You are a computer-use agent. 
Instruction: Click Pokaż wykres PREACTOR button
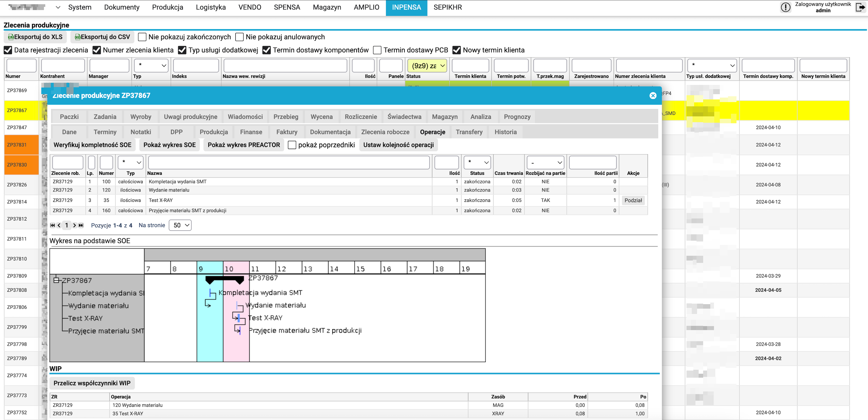(244, 145)
